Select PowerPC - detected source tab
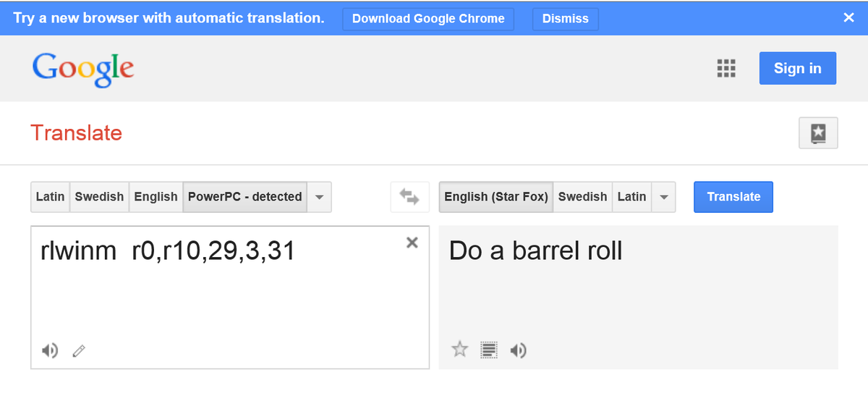The height and width of the screenshot is (396, 868). tap(245, 197)
